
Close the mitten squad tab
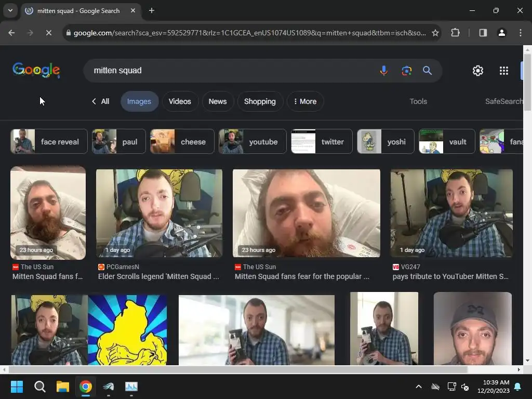point(133,10)
